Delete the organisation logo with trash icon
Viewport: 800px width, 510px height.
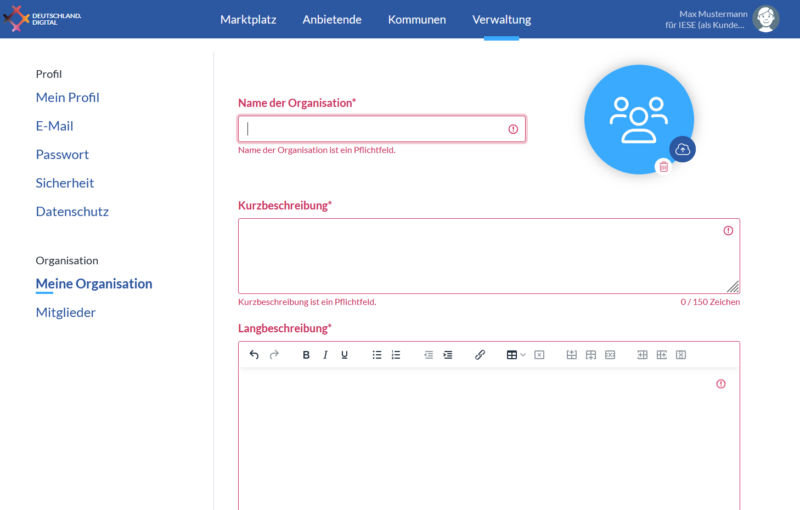tap(664, 166)
